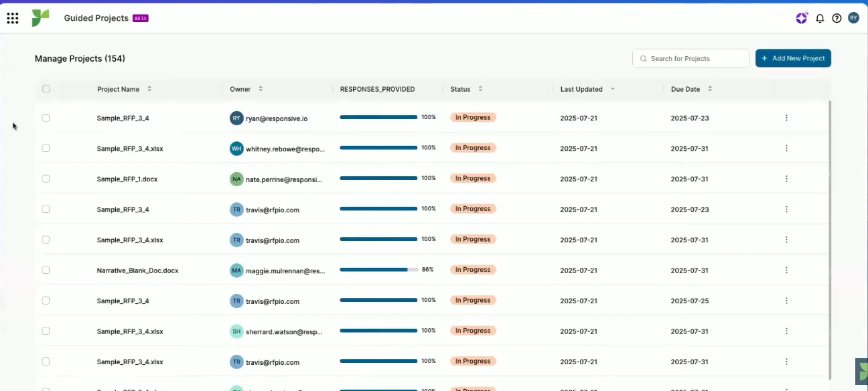This screenshot has width=868, height=391.
Task: Click the Status column header
Action: click(460, 89)
